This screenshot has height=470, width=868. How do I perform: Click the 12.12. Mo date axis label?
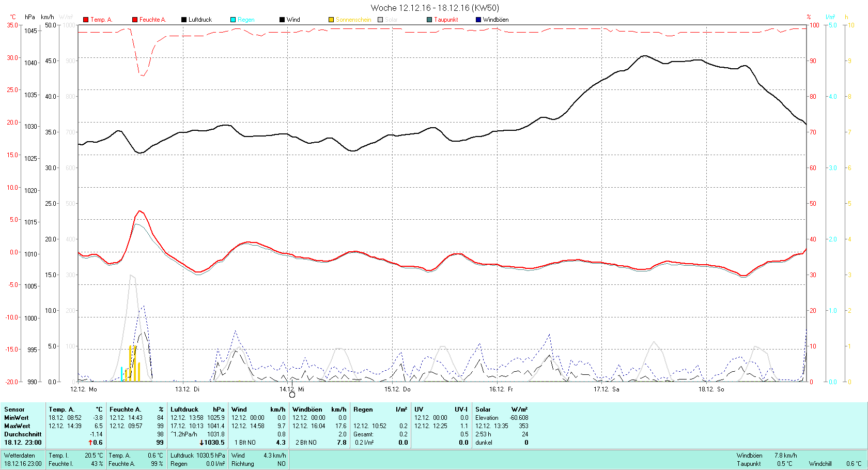tap(84, 389)
